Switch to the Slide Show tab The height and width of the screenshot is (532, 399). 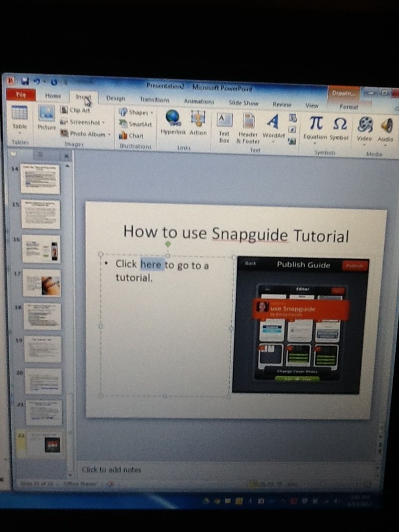pyautogui.click(x=243, y=103)
